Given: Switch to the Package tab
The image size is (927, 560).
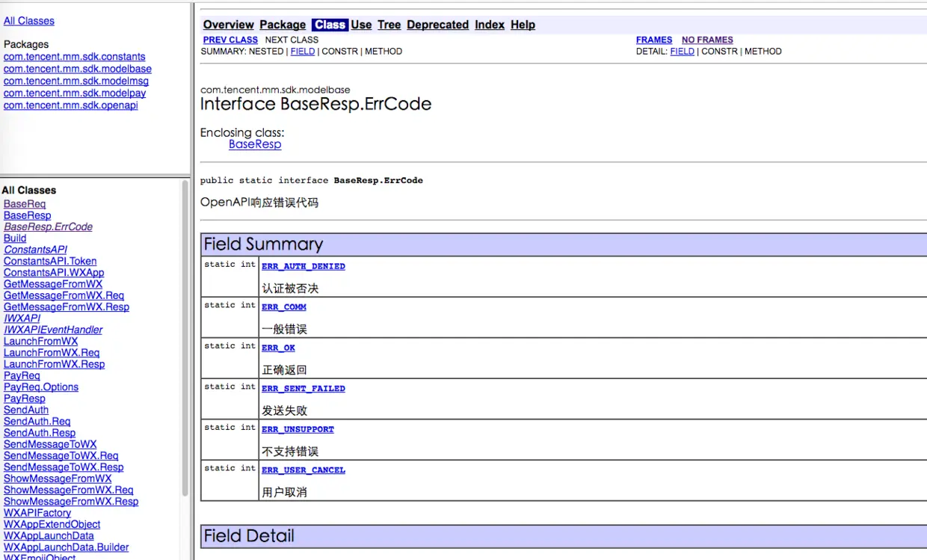Looking at the screenshot, I should pyautogui.click(x=283, y=25).
